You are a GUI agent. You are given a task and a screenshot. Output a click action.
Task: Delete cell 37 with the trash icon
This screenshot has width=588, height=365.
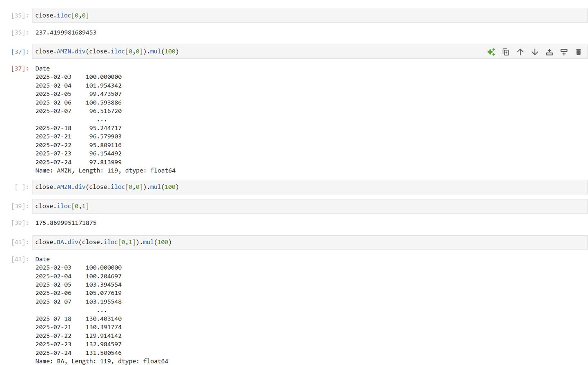click(578, 52)
